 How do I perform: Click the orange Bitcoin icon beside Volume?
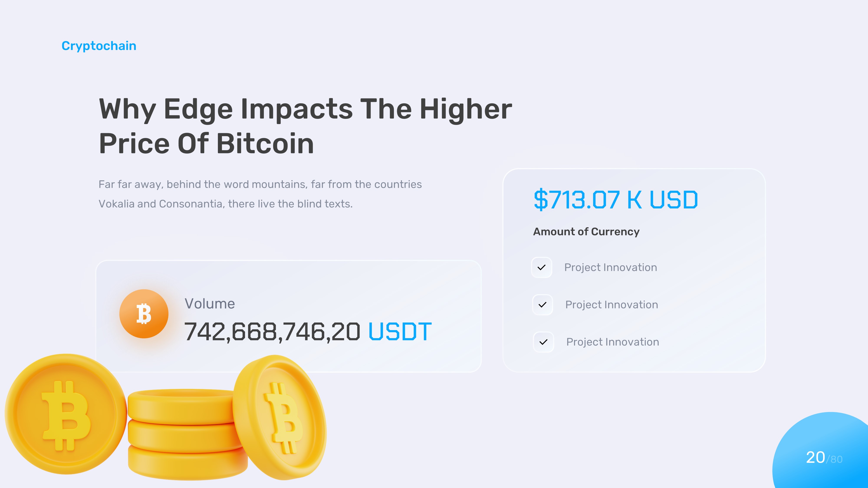[144, 314]
